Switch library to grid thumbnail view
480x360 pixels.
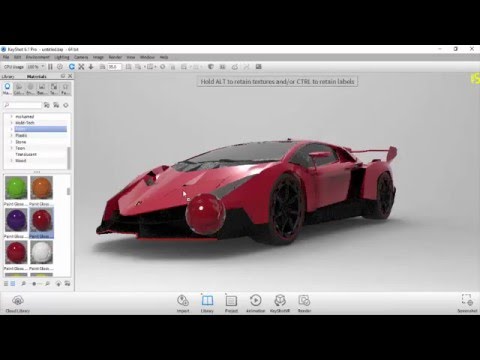[x=13, y=284]
